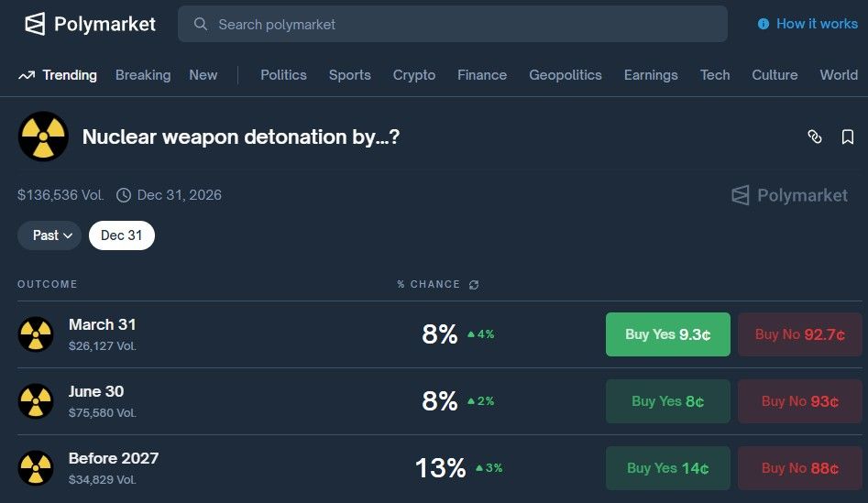Click the info icon beside How it works
868x503 pixels.
point(764,24)
